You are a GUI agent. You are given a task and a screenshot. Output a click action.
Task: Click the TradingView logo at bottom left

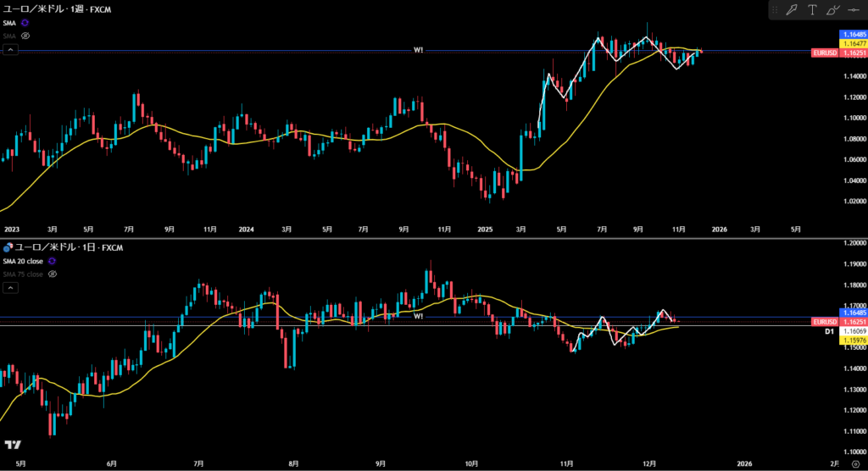coord(12,445)
